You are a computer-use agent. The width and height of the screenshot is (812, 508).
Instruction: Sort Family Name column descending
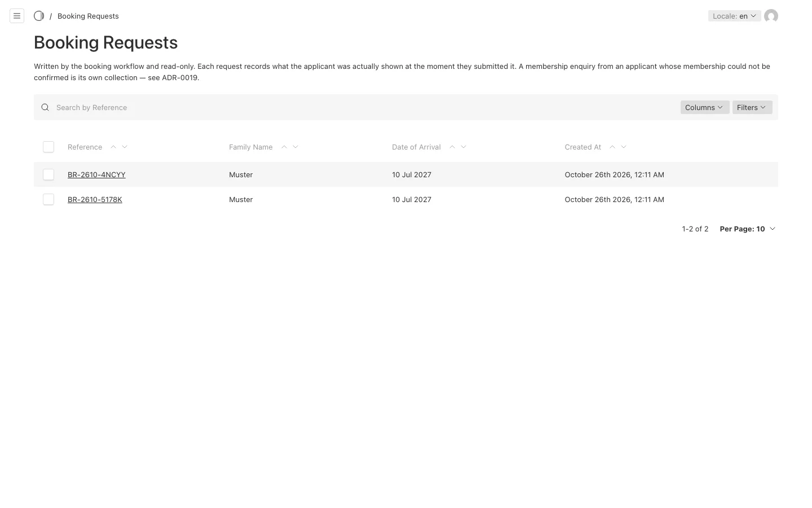tap(295, 147)
